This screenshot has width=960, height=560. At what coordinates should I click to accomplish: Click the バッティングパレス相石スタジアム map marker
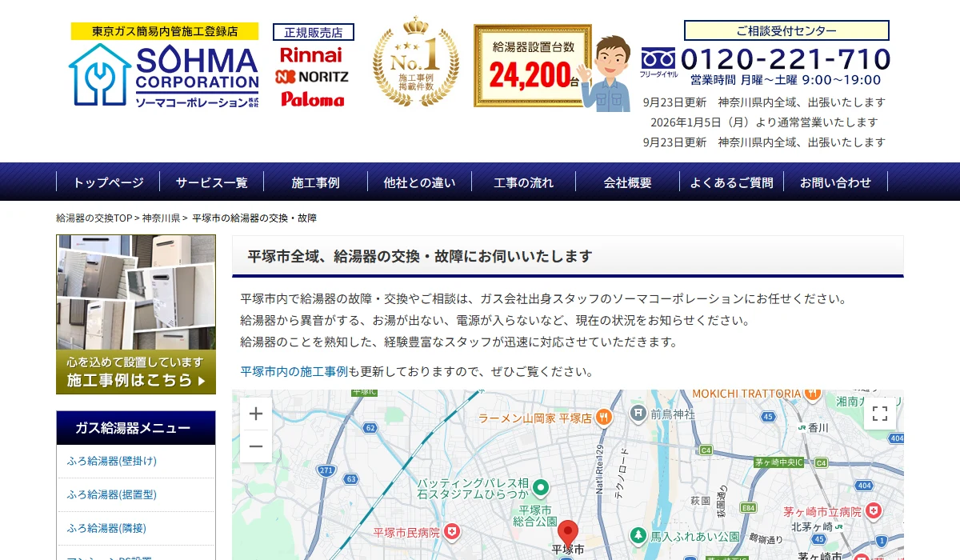[541, 486]
